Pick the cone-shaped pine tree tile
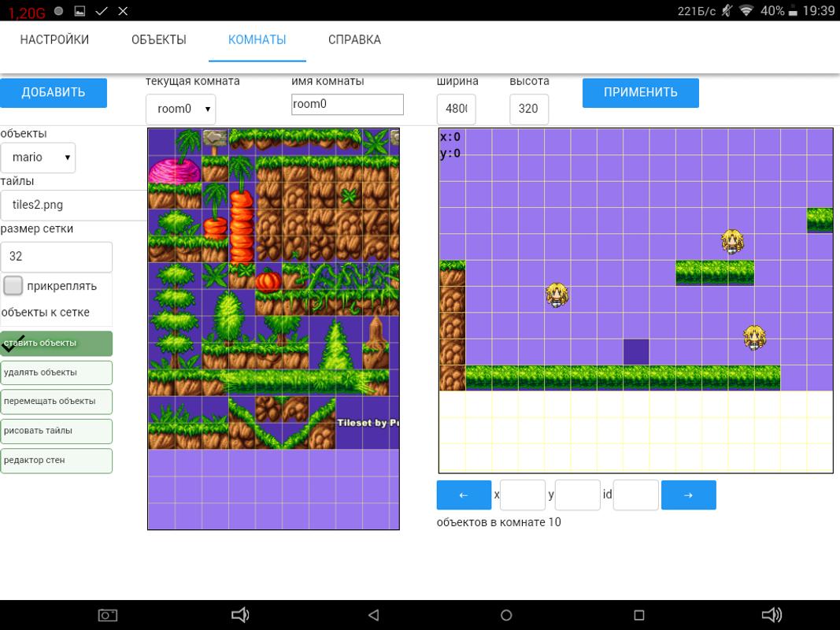Screen dimensions: 840x630 point(335,344)
